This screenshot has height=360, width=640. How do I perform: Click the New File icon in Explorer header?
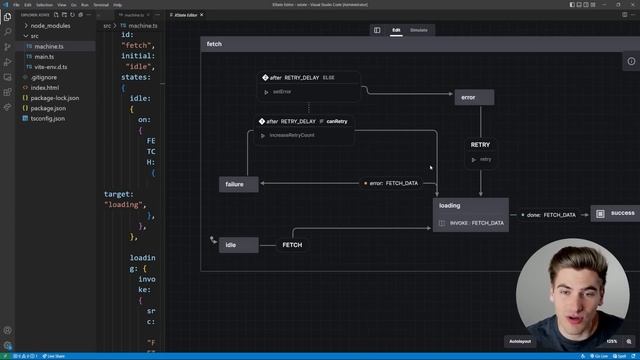[56, 15]
